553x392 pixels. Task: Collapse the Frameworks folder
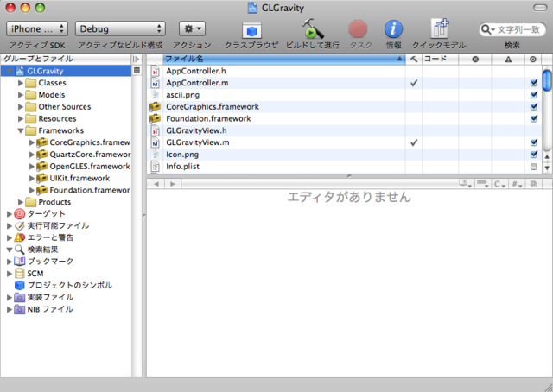tap(21, 130)
